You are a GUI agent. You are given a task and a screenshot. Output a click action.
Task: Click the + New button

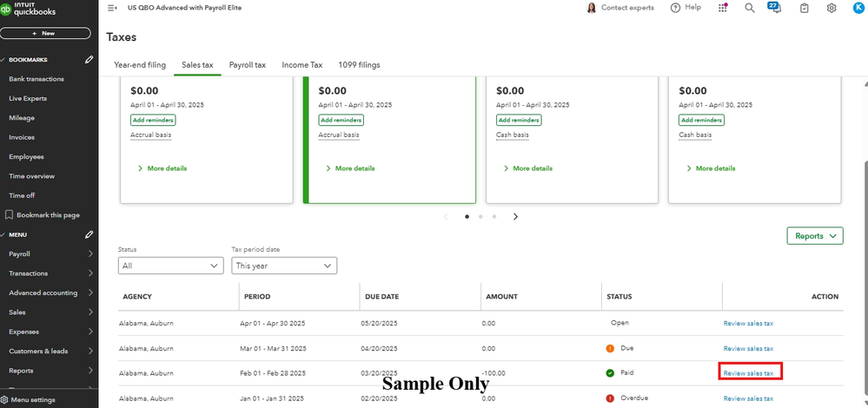[x=45, y=33]
